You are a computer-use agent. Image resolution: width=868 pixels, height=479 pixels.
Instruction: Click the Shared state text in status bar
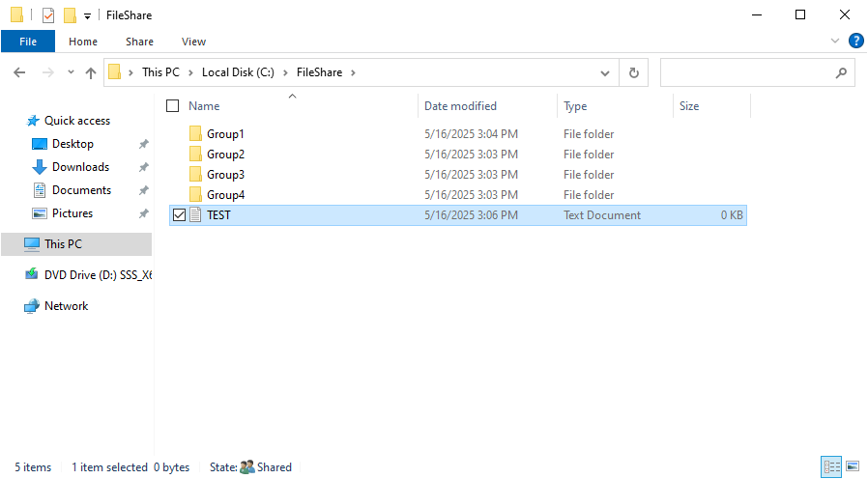pyautogui.click(x=274, y=467)
